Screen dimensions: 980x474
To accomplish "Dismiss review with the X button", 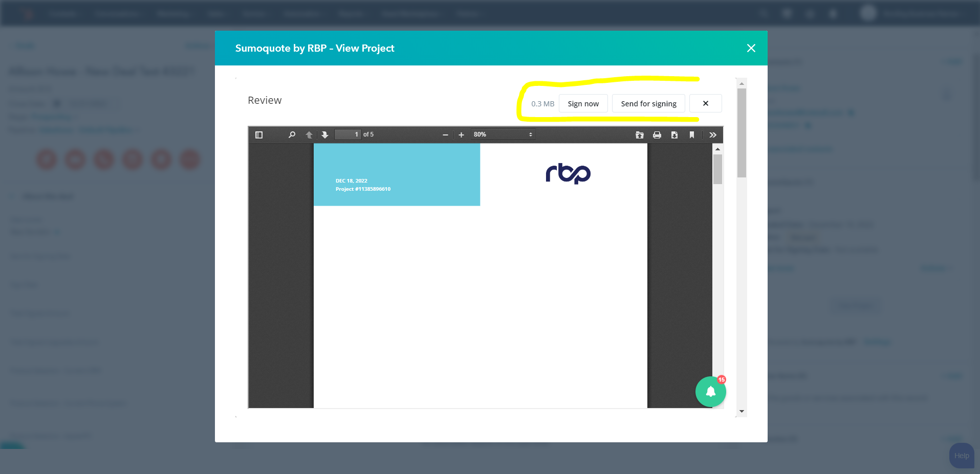I will point(706,103).
